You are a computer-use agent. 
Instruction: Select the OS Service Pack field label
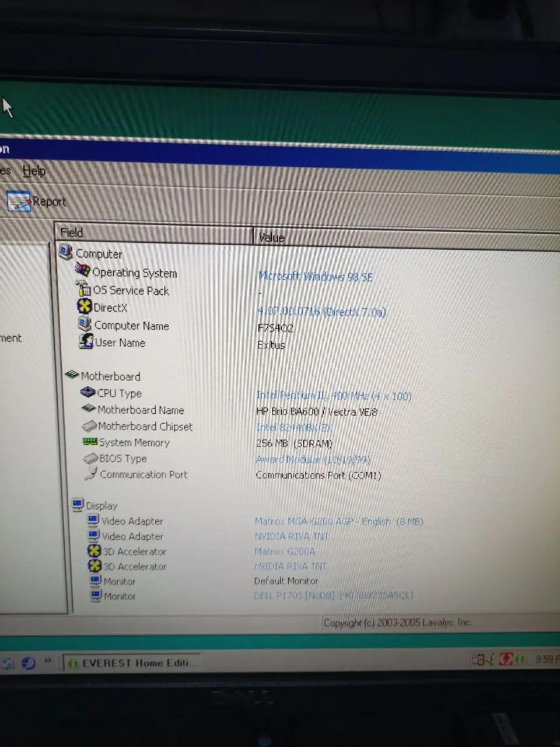coord(131,291)
